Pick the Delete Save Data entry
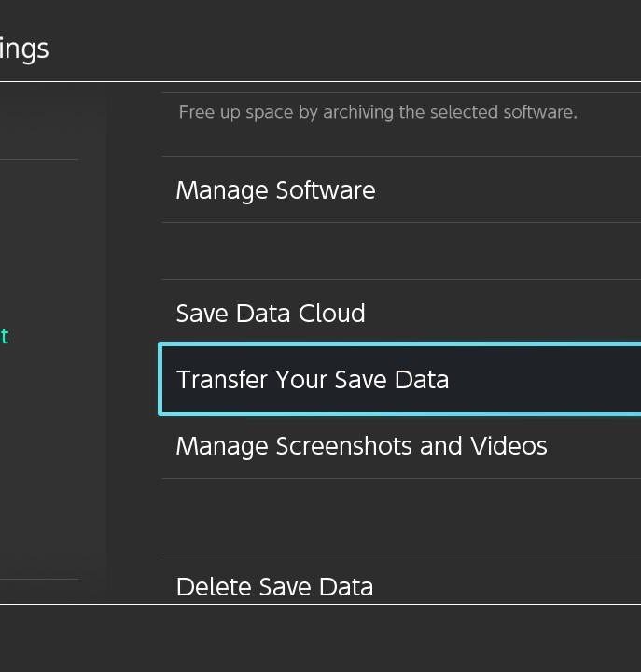Viewport: 641px width, 672px height. point(401,586)
